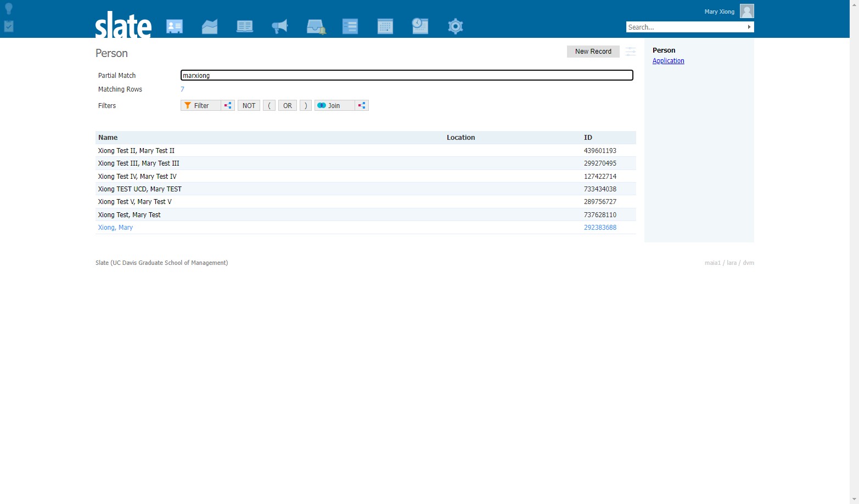The width and height of the screenshot is (859, 504).
Task: Click the Name column header
Action: click(x=108, y=138)
